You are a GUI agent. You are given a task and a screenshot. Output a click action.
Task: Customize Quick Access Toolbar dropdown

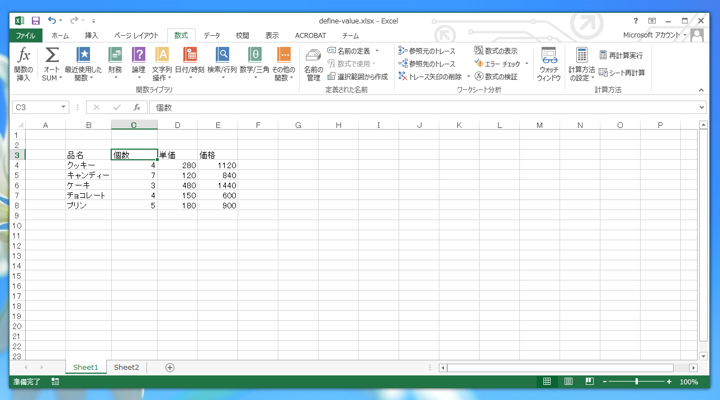tap(93, 21)
